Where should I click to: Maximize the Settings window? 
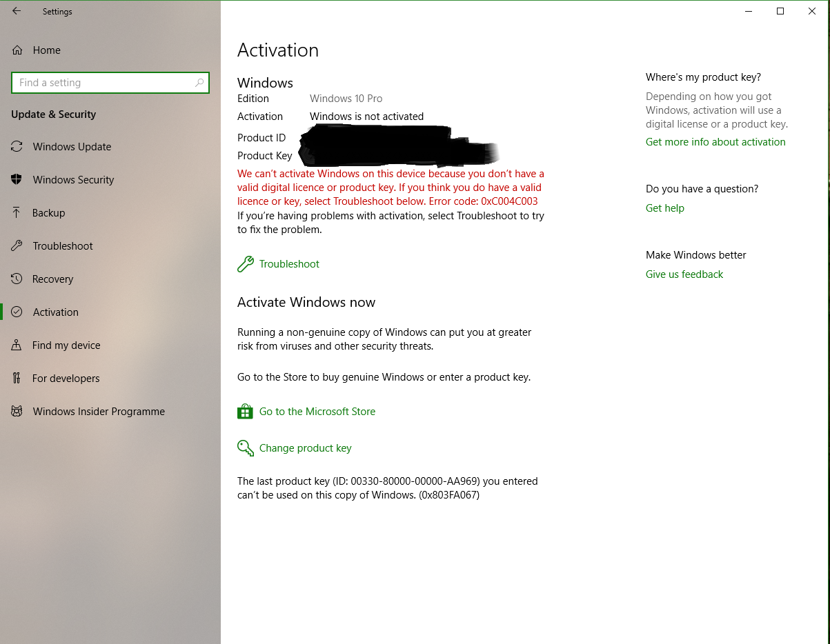point(780,11)
